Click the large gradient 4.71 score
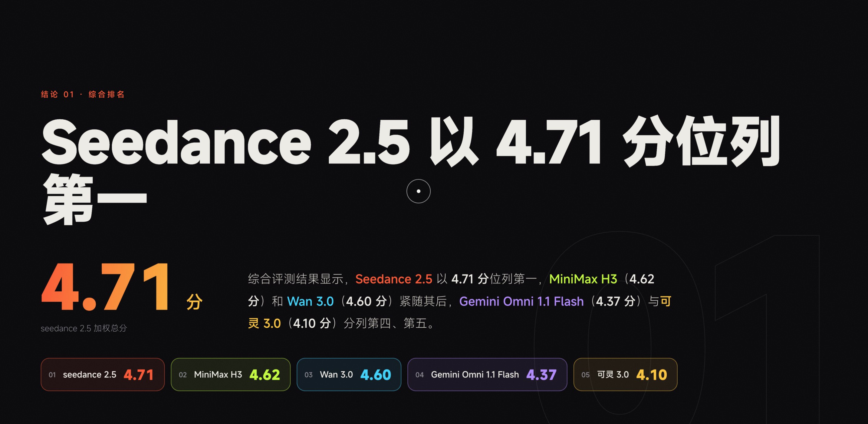The width and height of the screenshot is (868, 424). [x=105, y=287]
